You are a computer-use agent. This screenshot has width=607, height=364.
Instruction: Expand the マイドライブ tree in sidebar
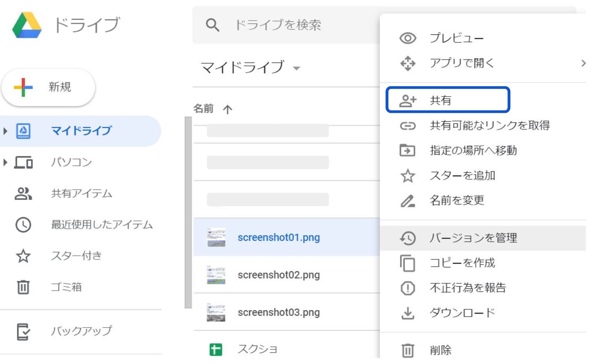[x=5, y=131]
